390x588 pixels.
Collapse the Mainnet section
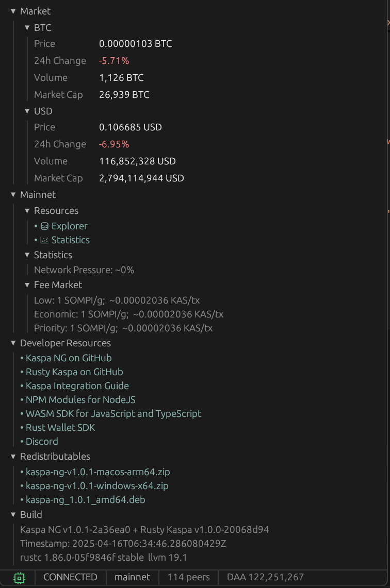[13, 195]
